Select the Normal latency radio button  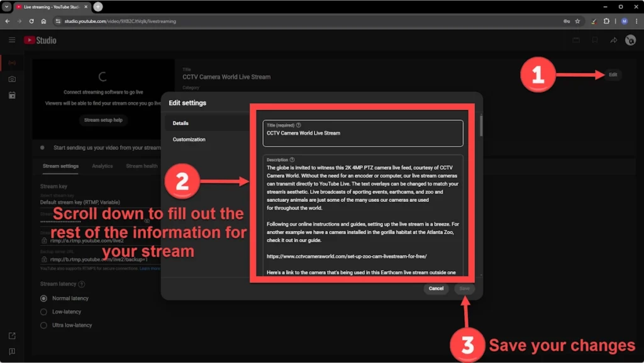[43, 298]
